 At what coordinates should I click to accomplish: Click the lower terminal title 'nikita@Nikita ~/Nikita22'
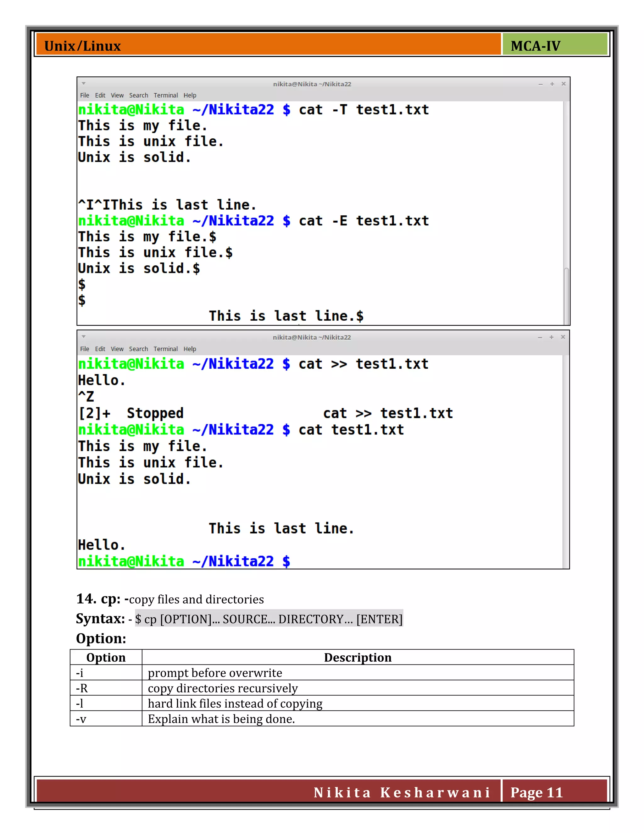click(312, 337)
